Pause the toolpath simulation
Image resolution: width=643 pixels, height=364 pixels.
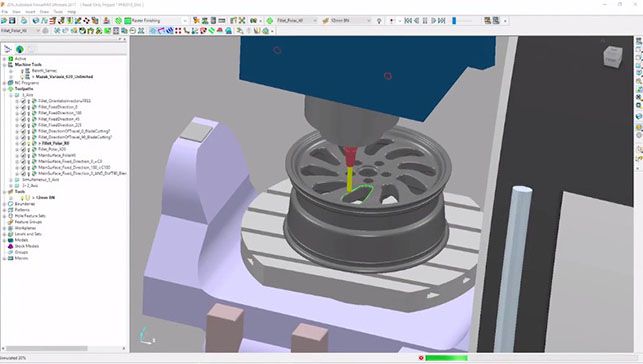[425, 20]
